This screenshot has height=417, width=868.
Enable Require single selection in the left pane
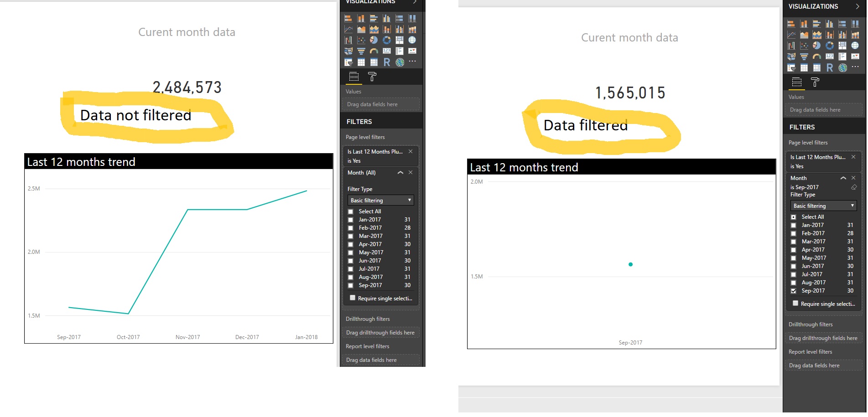coord(352,298)
